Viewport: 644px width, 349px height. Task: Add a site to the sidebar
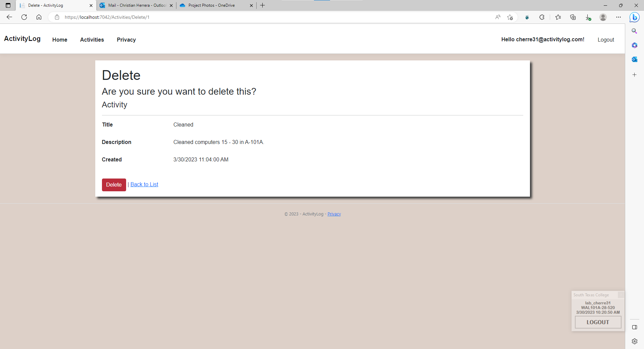pos(634,75)
